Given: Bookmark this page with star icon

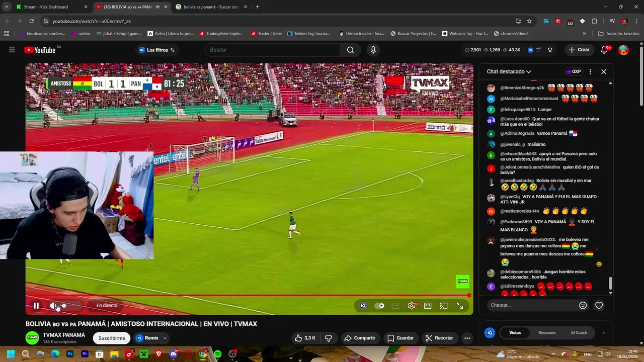Looking at the screenshot, I should tap(529, 21).
